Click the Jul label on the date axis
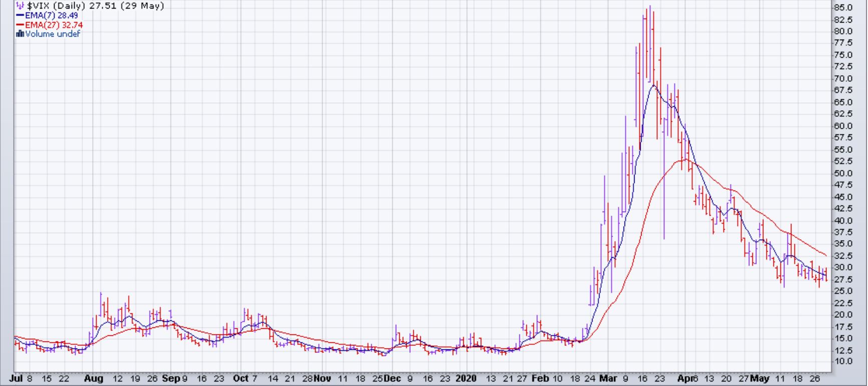The height and width of the screenshot is (386, 868). pyautogui.click(x=16, y=378)
